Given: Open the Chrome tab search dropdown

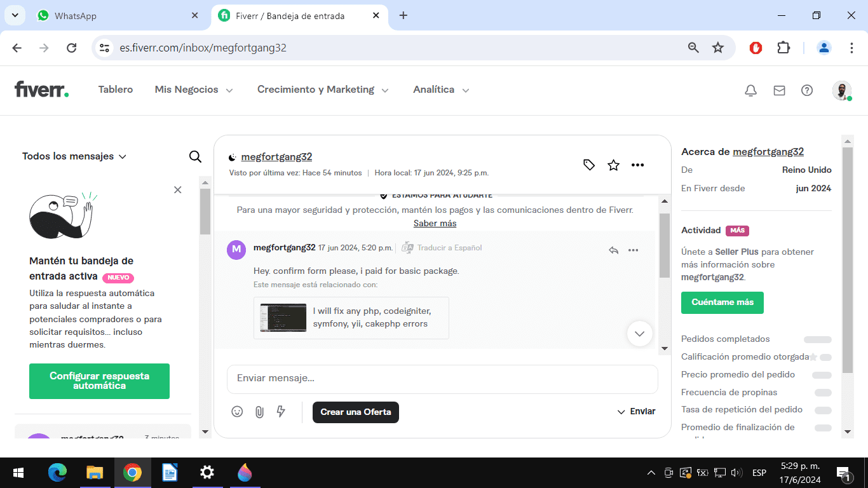Looking at the screenshot, I should (x=15, y=15).
